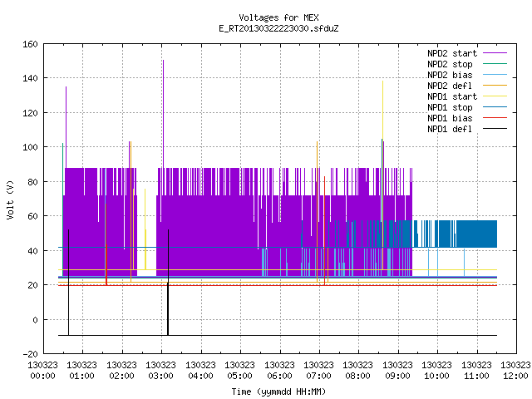Select 'NPD1 bias' legend label
The image size is (532, 399).
point(450,118)
